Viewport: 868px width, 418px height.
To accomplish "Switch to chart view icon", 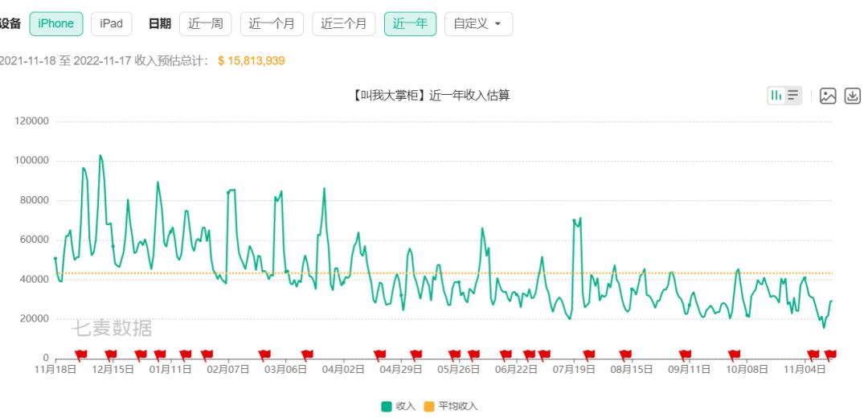I will pyautogui.click(x=776, y=96).
